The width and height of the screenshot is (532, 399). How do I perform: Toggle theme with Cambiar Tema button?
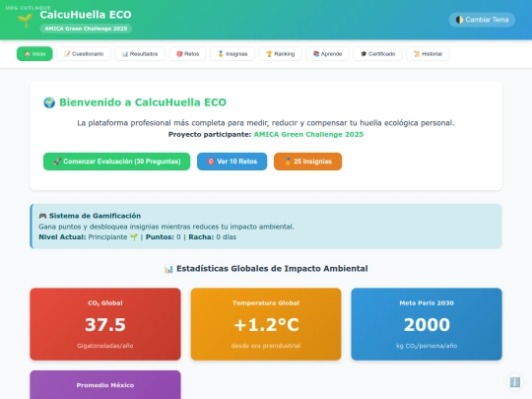click(x=482, y=20)
